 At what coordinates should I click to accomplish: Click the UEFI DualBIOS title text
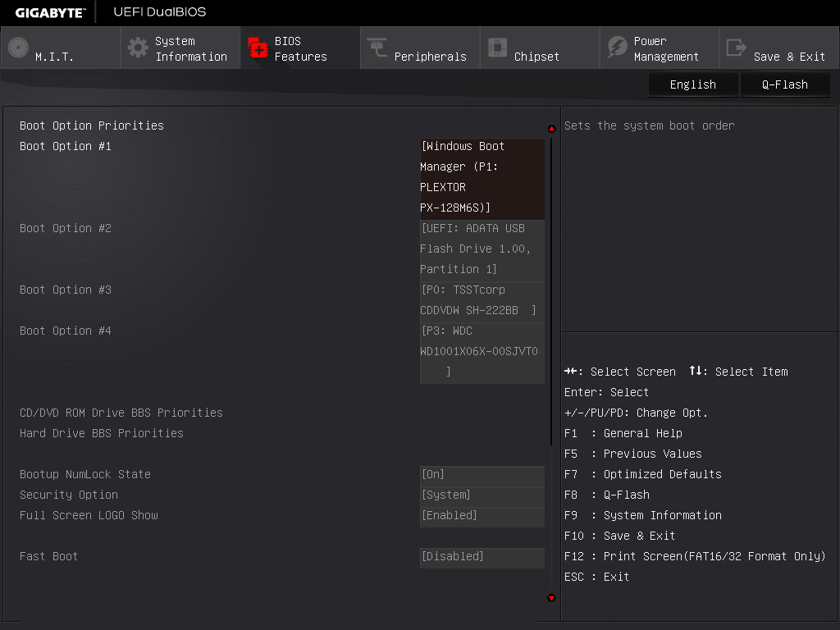[160, 11]
